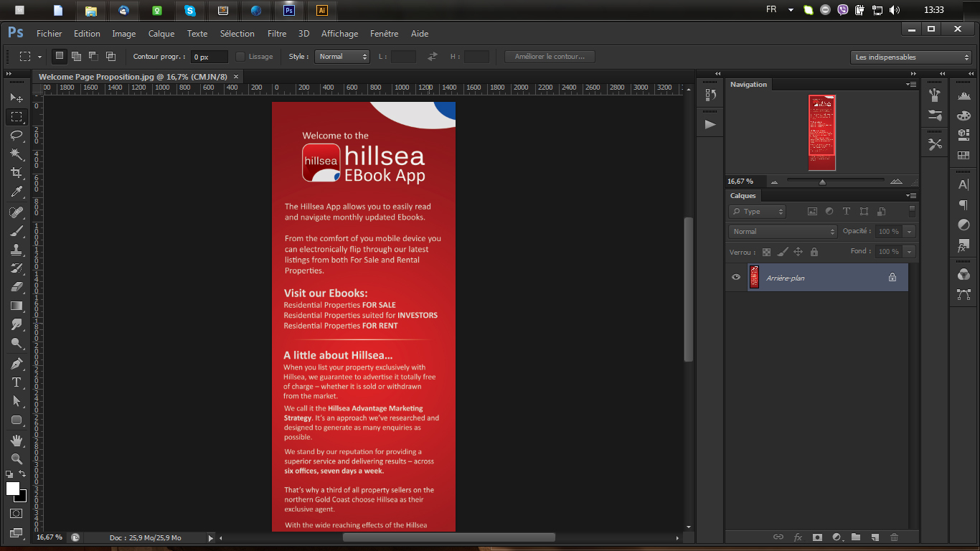Image resolution: width=980 pixels, height=551 pixels.
Task: Click the Améliorer le contour button
Action: [550, 57]
